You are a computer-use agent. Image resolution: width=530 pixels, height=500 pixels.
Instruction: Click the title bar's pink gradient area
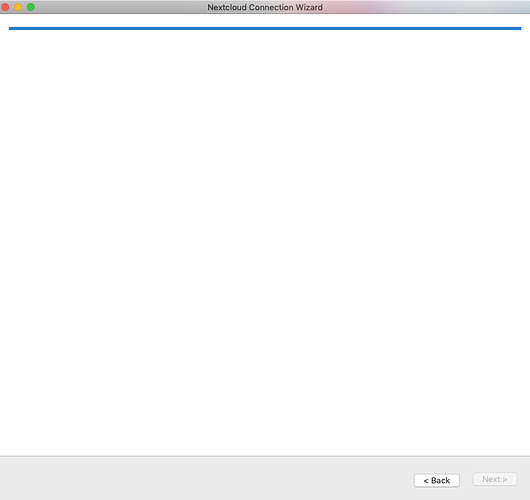(355, 7)
